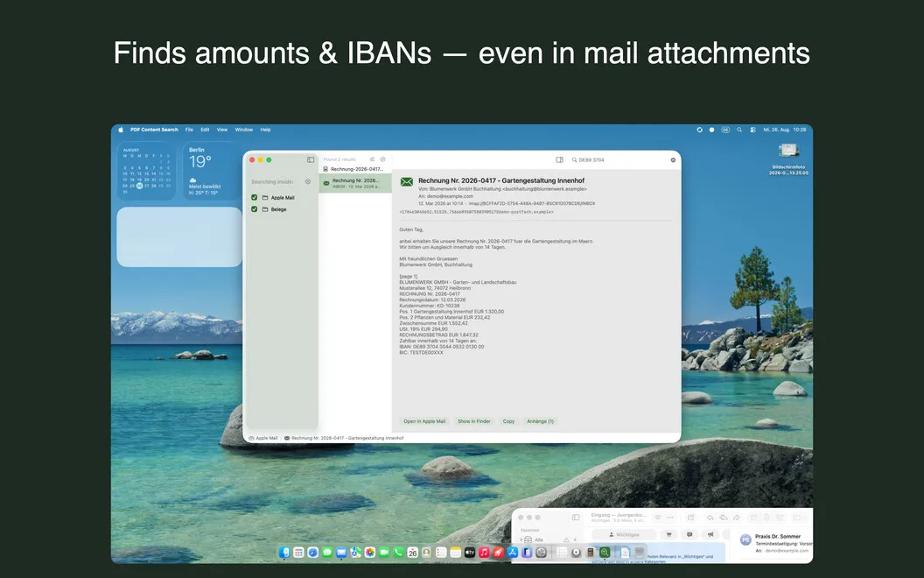Toggle the preview pane layout icon
Screen dimensions: 924x578
[559, 160]
